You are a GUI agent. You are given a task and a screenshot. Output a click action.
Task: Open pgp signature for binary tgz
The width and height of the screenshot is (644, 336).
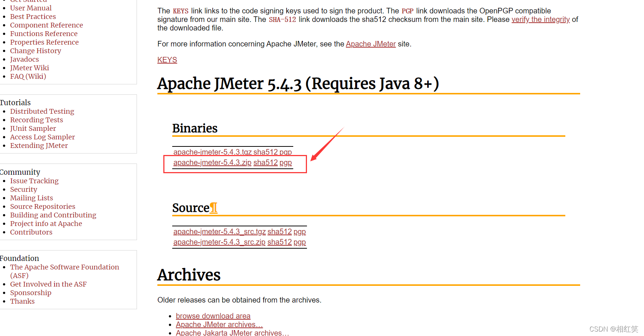coord(285,152)
